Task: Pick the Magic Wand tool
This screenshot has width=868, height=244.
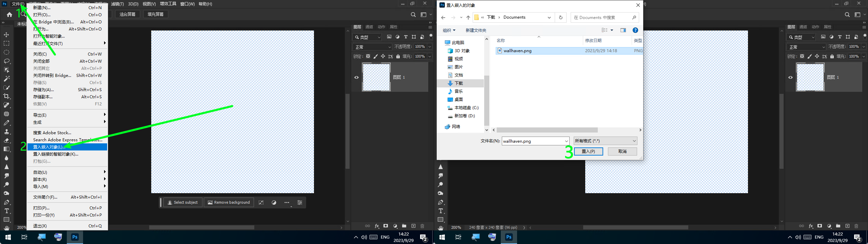Action: 6,79
